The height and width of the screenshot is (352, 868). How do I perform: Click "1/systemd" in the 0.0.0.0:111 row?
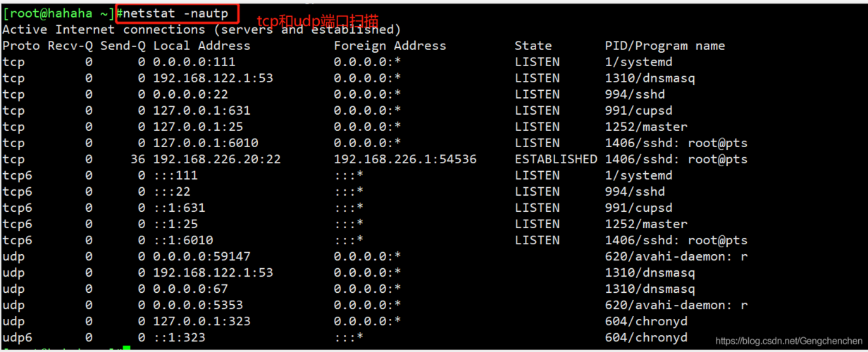[x=639, y=62]
